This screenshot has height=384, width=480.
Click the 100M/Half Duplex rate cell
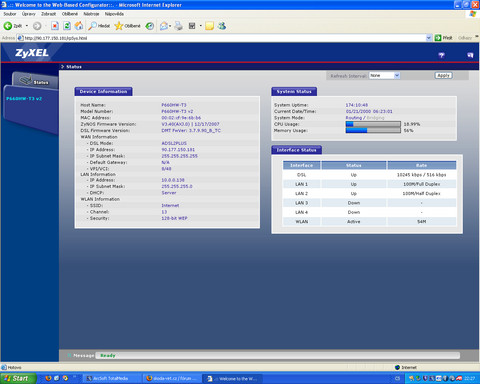point(422,193)
